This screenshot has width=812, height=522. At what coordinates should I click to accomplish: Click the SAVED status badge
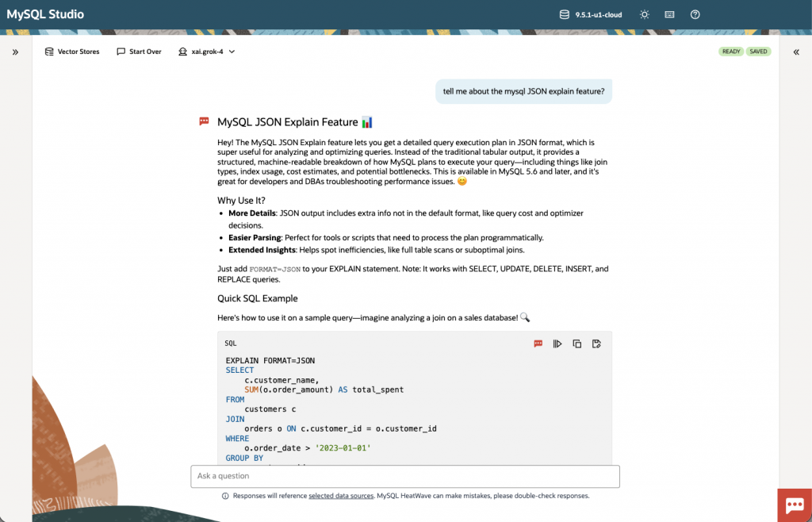(x=758, y=52)
